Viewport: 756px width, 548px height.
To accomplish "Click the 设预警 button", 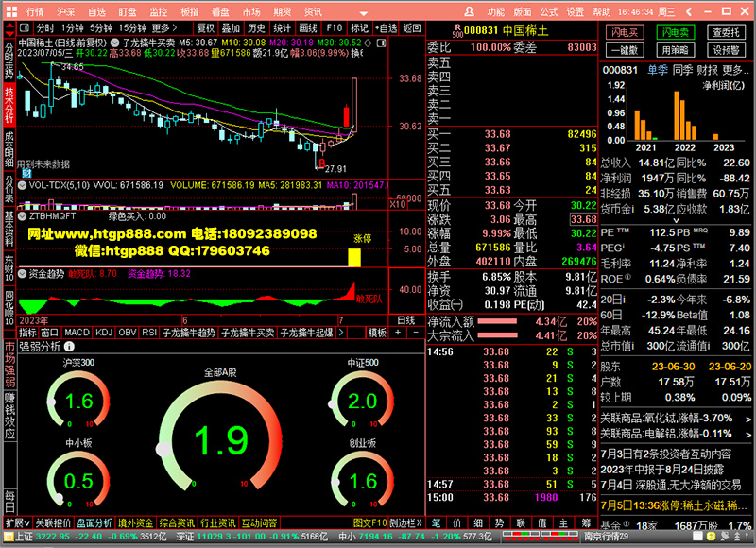I will tap(726, 50).
